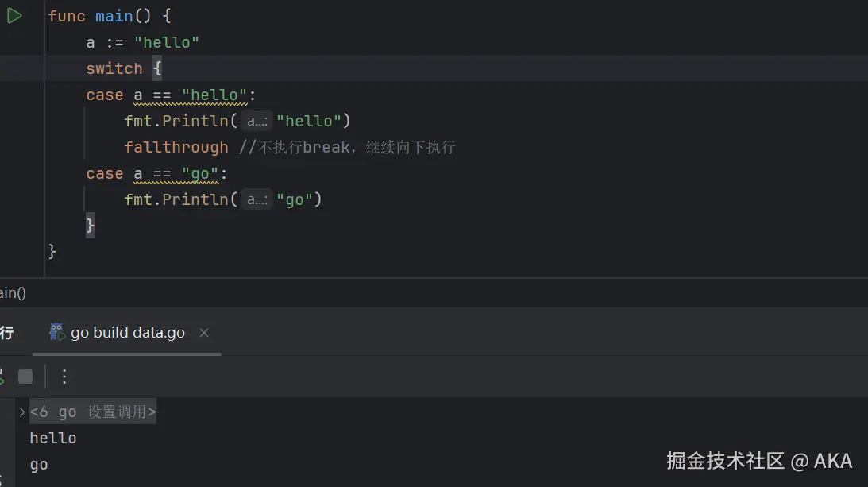This screenshot has width=868, height=487.
Task: Click the hello output line in console
Action: (x=53, y=438)
